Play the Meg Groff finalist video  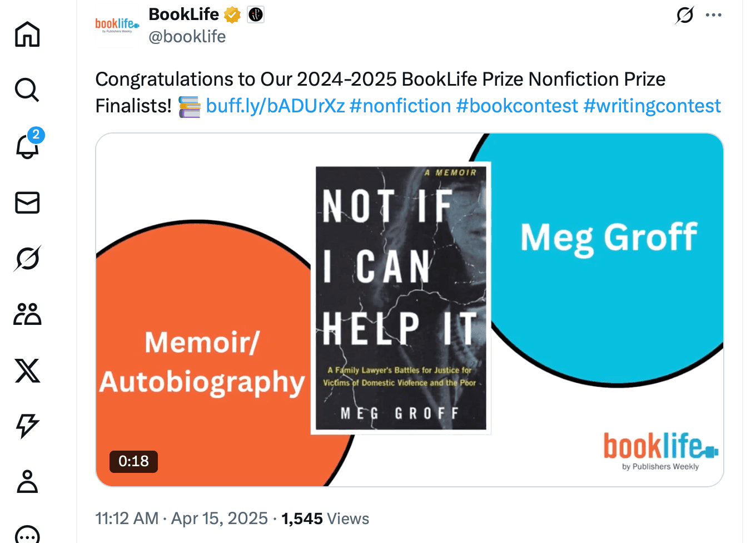(x=409, y=309)
